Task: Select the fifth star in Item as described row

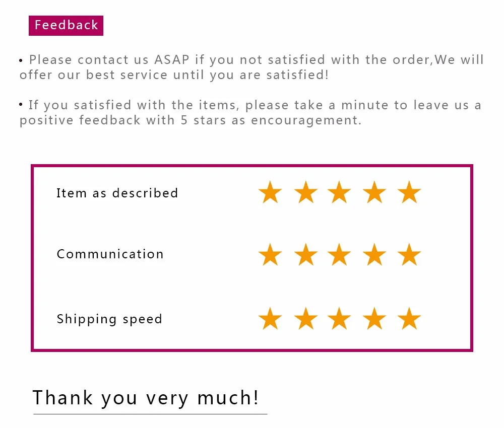Action: click(409, 192)
